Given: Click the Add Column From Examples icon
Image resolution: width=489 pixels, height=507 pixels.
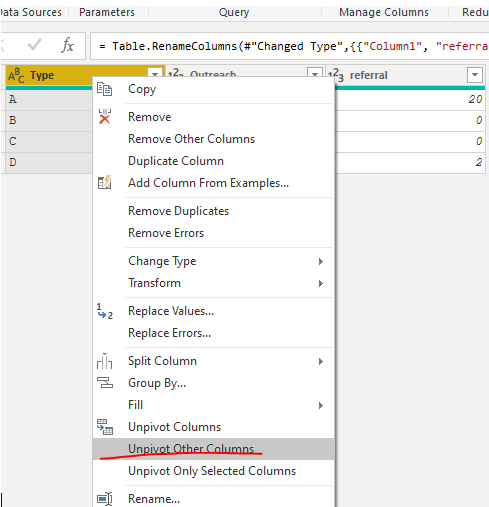Looking at the screenshot, I should click(104, 182).
